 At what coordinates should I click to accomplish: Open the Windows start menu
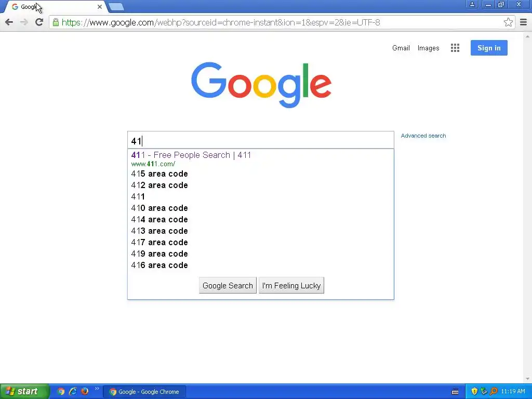click(24, 392)
